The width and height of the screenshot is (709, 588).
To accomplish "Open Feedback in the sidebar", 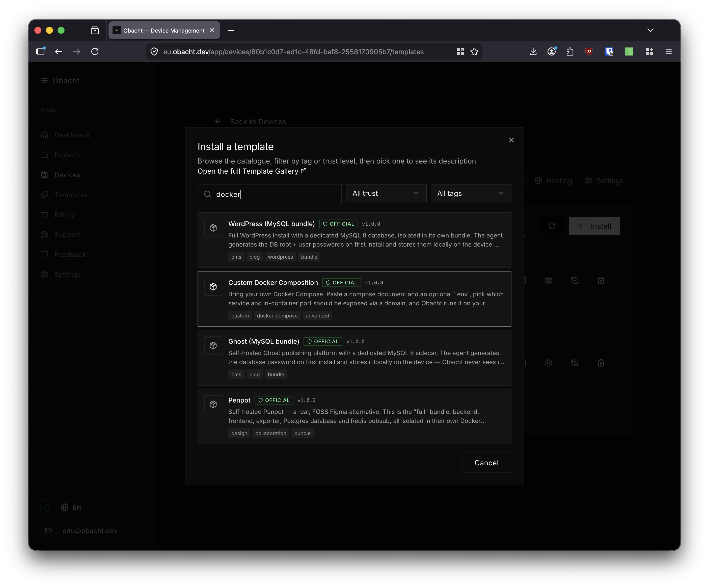I will (x=64, y=254).
